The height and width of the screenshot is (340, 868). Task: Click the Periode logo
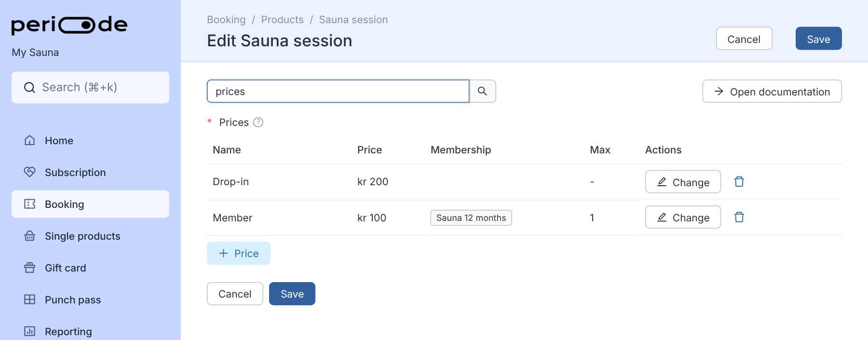click(x=69, y=25)
